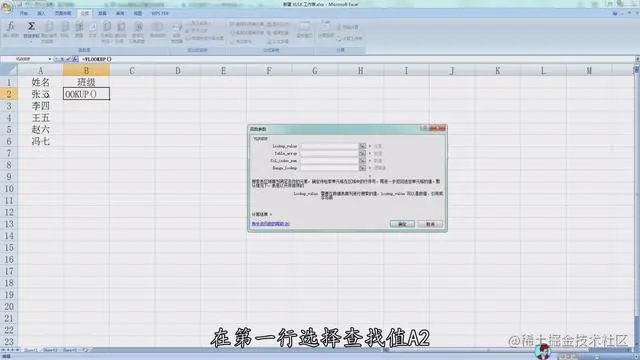Switch to the Insert (插入) ribbon tab
Viewport: 640px width, 360px height.
click(x=41, y=13)
